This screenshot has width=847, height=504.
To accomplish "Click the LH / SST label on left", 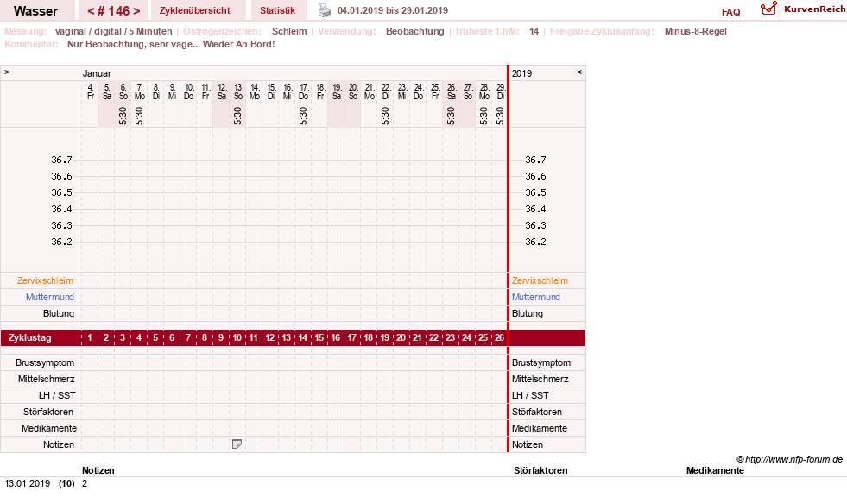I will 57,395.
